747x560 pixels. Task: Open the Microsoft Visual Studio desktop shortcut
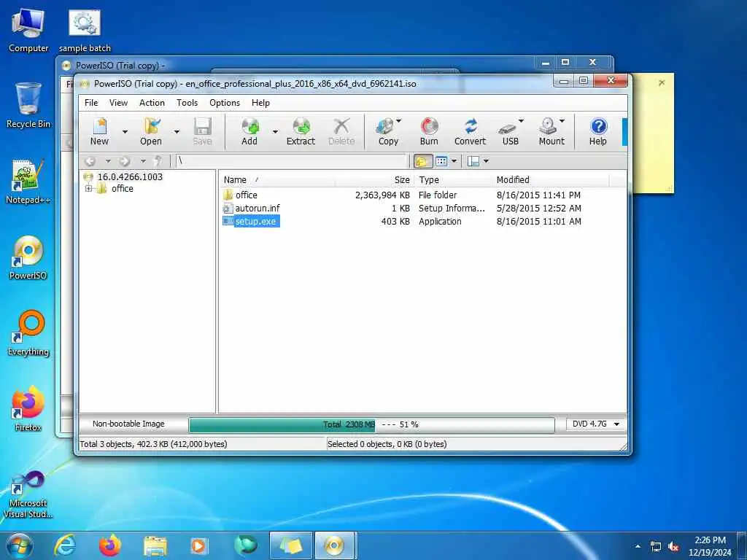point(28,494)
